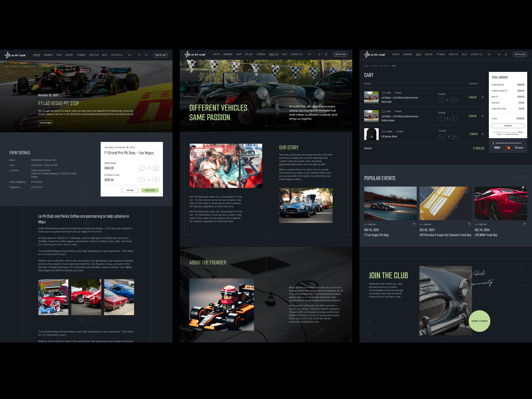Click the arrow icon on the F1 Las Vegas Pit Stop card

point(414,224)
